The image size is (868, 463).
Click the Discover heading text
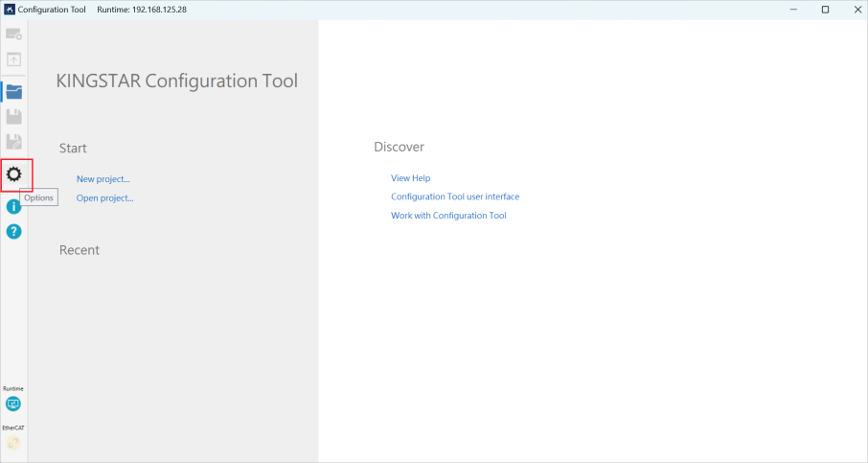(x=399, y=147)
